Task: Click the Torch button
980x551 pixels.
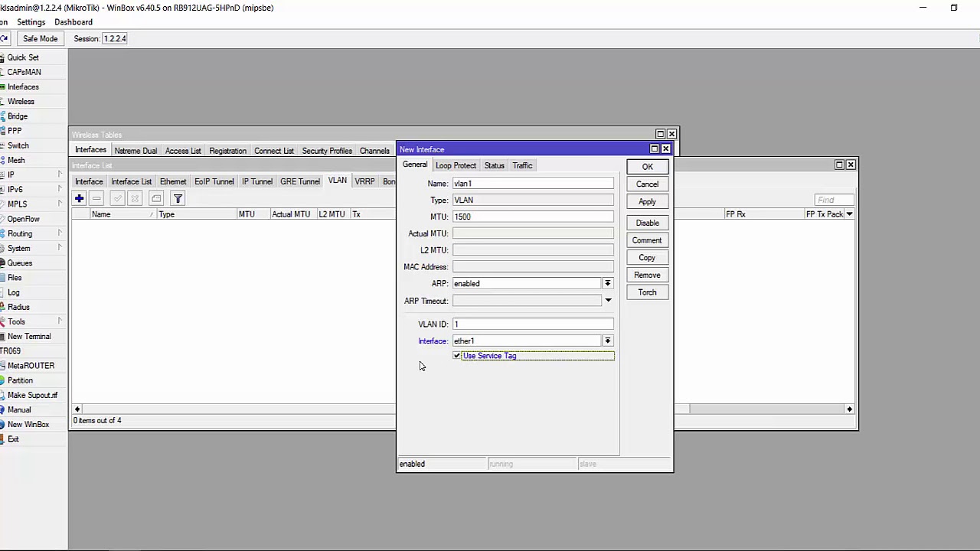Action: pyautogui.click(x=647, y=292)
